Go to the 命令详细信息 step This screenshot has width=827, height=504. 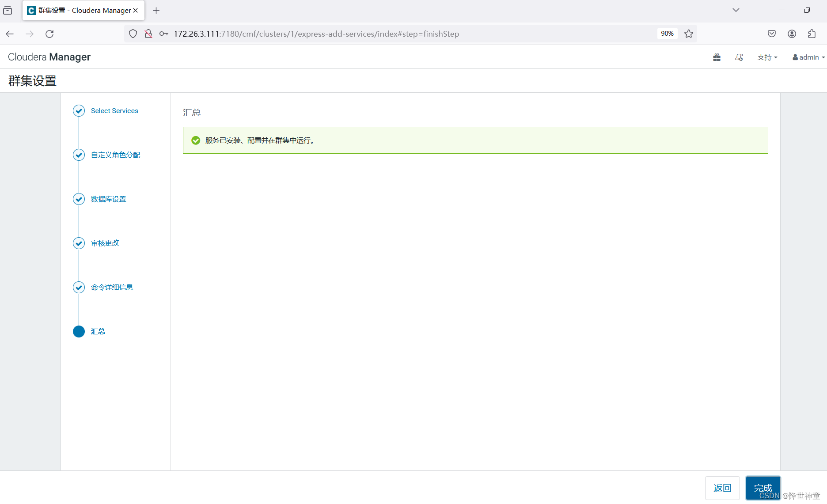[112, 288]
